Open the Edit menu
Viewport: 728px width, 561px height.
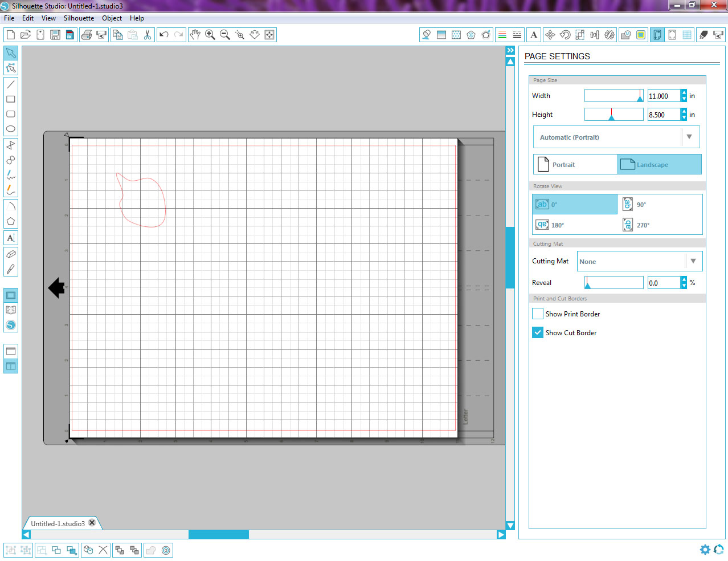pos(28,18)
